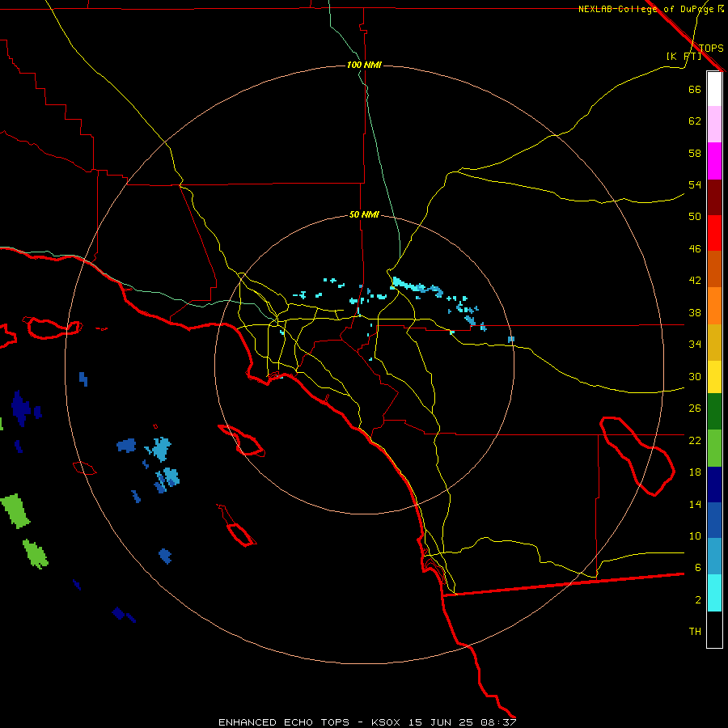Click legend value "30"
This screenshot has height=728, width=728.
pyautogui.click(x=695, y=376)
